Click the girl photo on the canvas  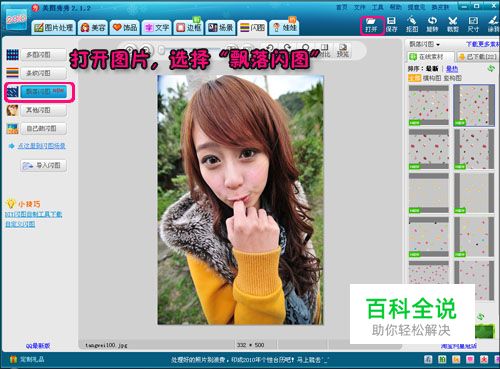tap(240, 200)
